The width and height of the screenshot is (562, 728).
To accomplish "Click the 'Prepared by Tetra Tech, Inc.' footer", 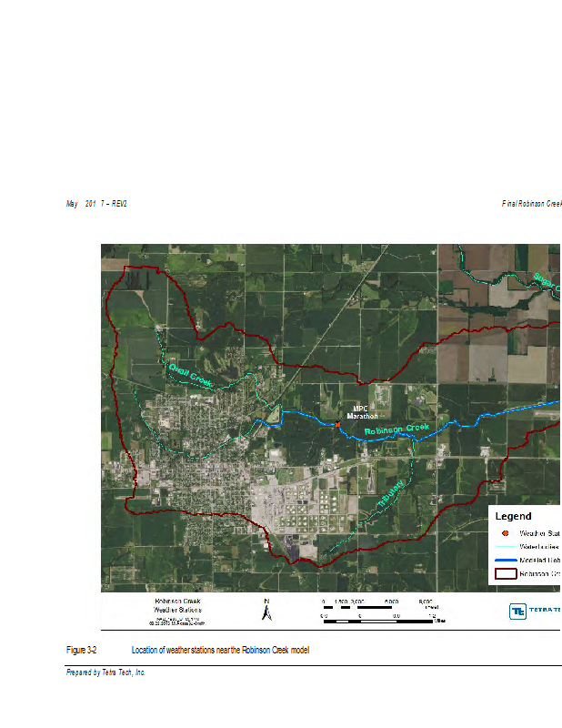I will click(105, 672).
